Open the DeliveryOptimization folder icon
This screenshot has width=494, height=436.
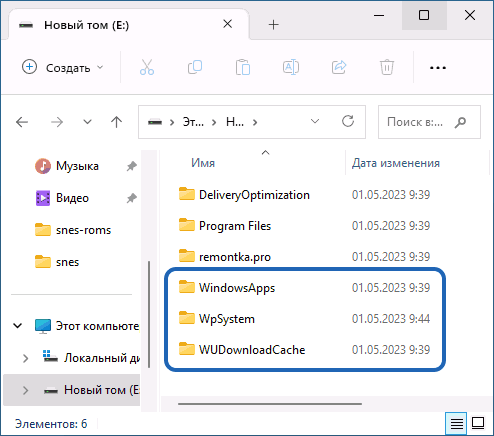(x=187, y=194)
